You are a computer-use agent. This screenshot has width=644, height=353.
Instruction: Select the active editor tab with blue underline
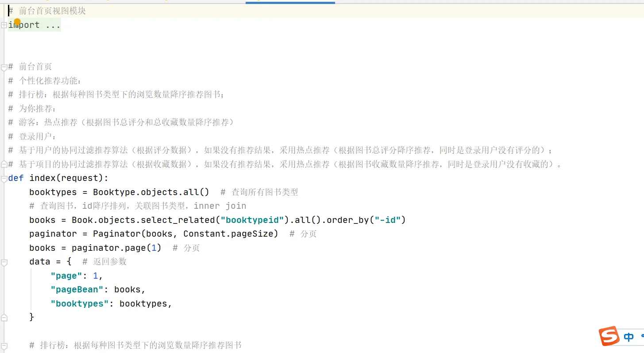290,2
